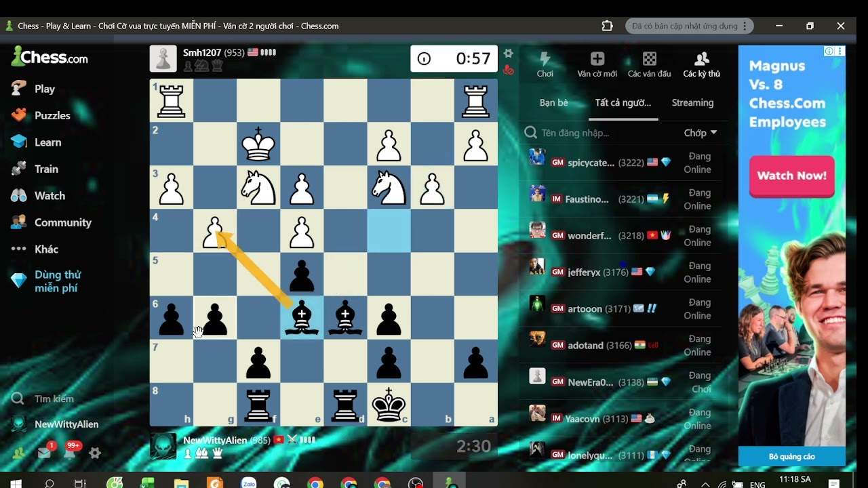Click the Watch Now! ad button
Viewport: 868px width, 488px height.
pyautogui.click(x=791, y=176)
